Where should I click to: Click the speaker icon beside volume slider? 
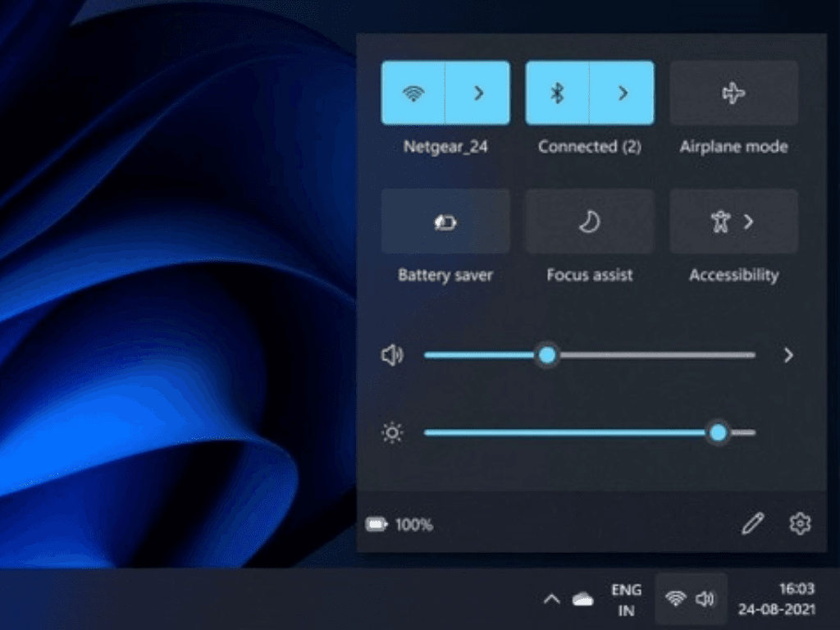393,355
